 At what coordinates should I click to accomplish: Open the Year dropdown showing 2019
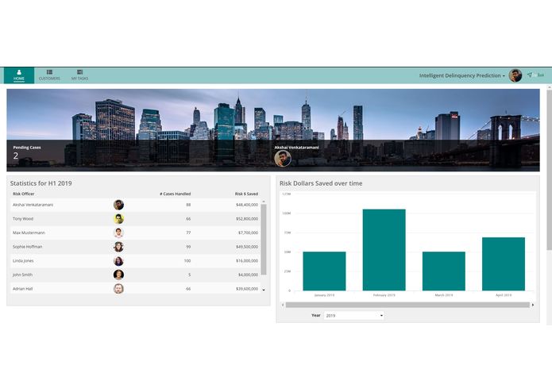(x=353, y=316)
